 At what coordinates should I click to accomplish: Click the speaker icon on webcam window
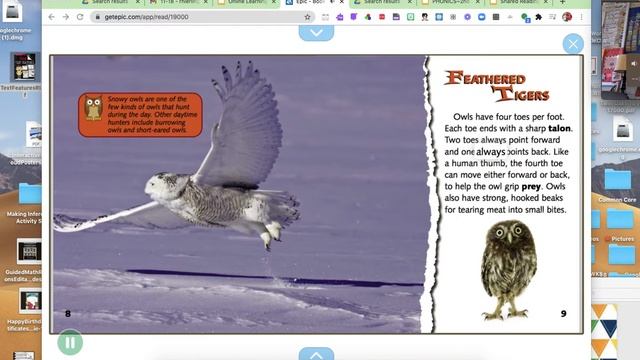click(x=633, y=63)
